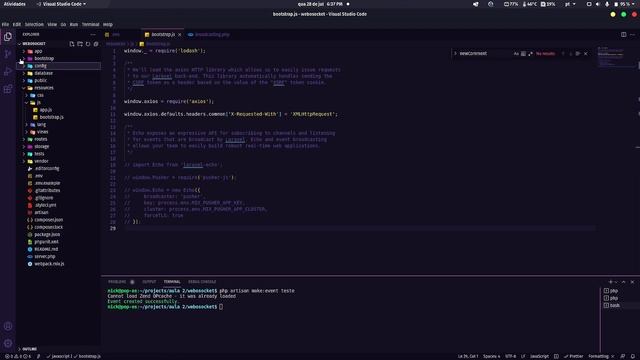
Task: Close the terminal panel
Action: (632, 282)
